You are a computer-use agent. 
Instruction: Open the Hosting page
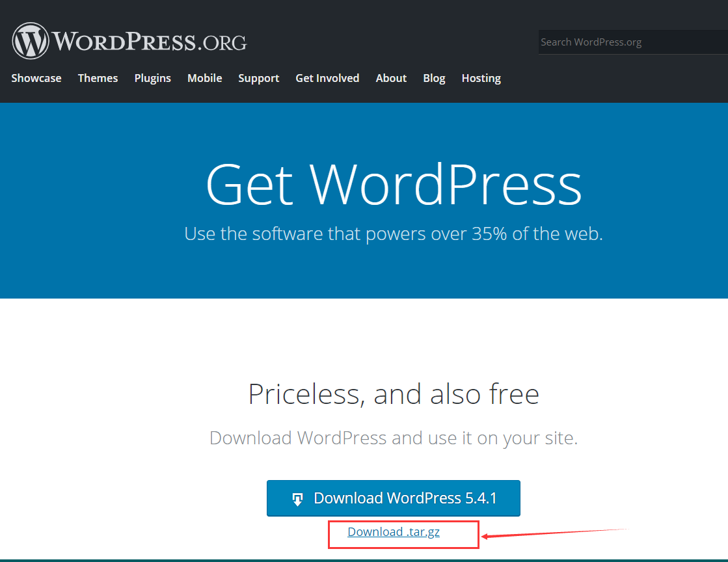[x=481, y=79]
